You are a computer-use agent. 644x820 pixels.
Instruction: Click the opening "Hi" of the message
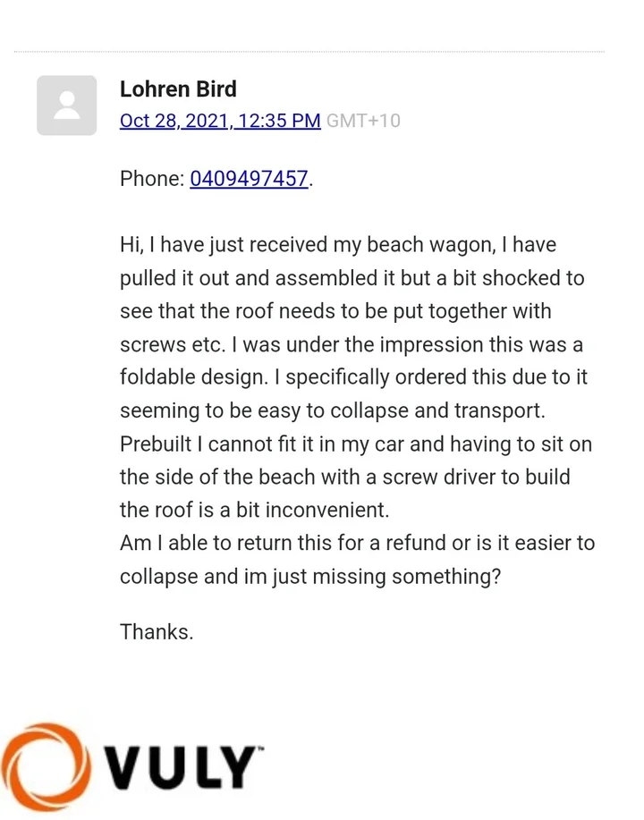[129, 245]
